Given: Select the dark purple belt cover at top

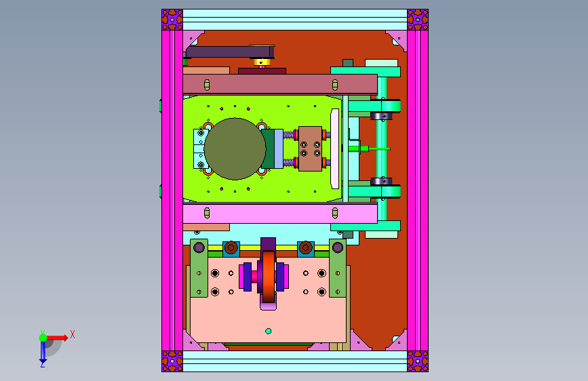Looking at the screenshot, I should 229,52.
